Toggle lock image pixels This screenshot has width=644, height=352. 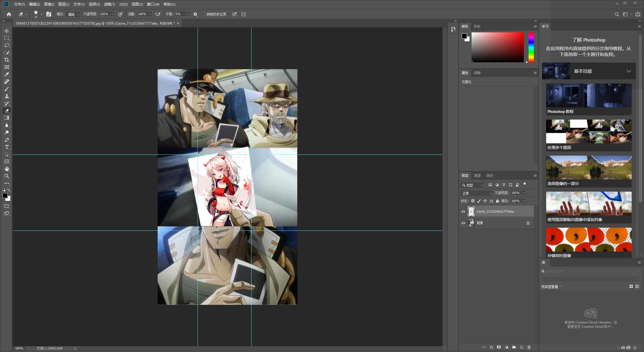pos(479,201)
